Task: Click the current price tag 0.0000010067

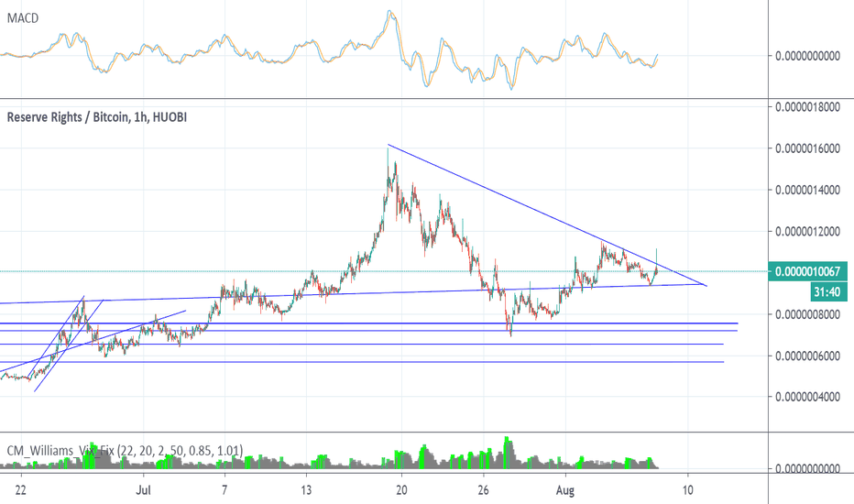Action: click(x=807, y=271)
